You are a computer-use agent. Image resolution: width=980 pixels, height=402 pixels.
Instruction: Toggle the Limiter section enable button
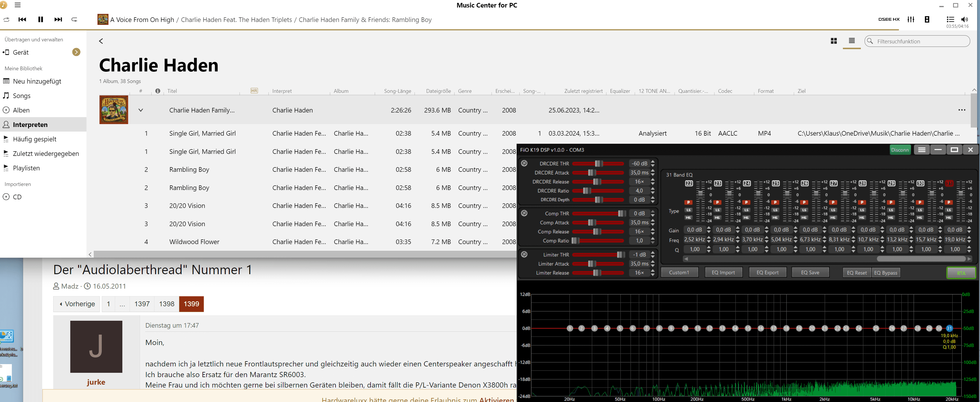click(524, 255)
